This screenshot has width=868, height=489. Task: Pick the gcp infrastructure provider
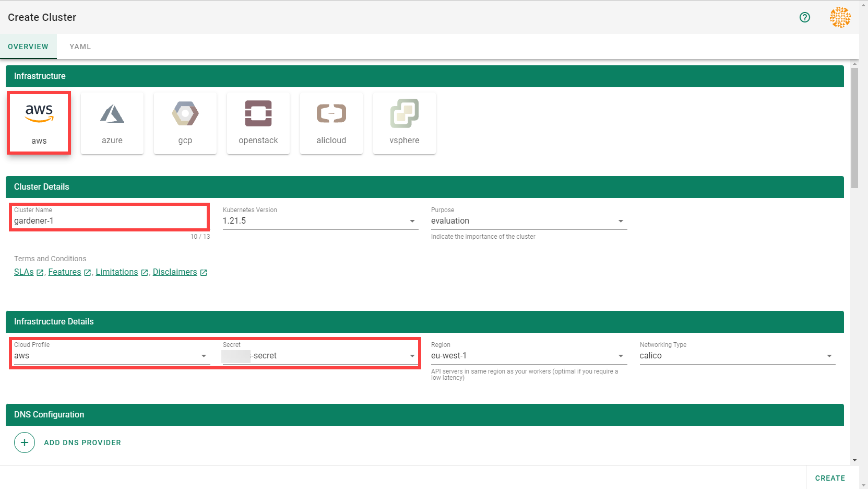point(185,123)
